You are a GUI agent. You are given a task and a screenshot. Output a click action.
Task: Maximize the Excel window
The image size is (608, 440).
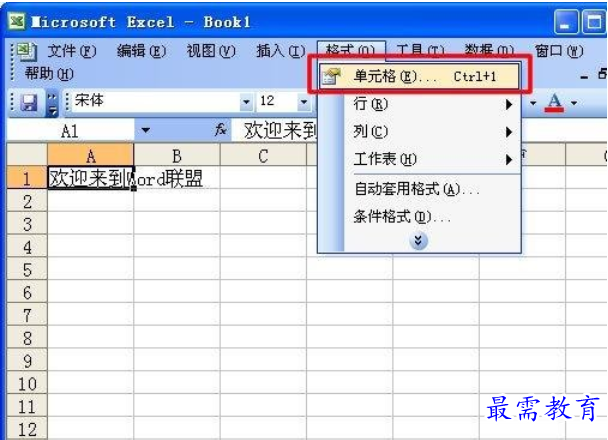point(594,23)
